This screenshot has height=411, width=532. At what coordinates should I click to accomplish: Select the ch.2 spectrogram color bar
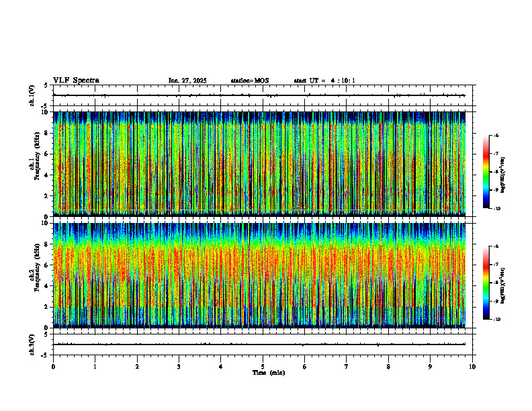pyautogui.click(x=486, y=283)
